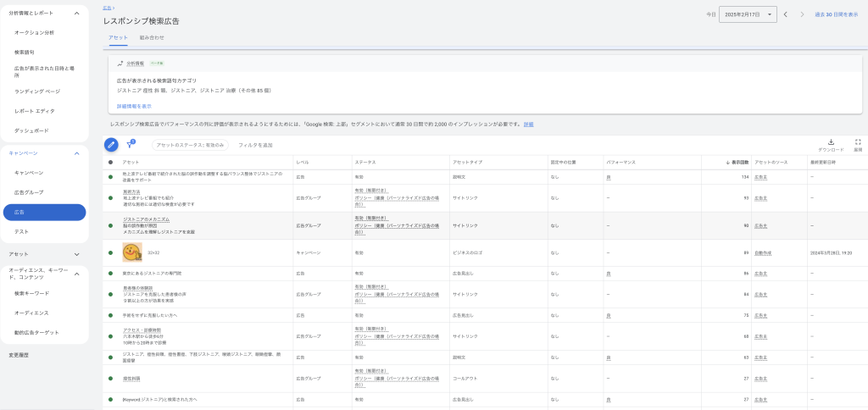Collapse the キャンペーン sidebar section
This screenshot has height=410, width=868.
tap(76, 153)
